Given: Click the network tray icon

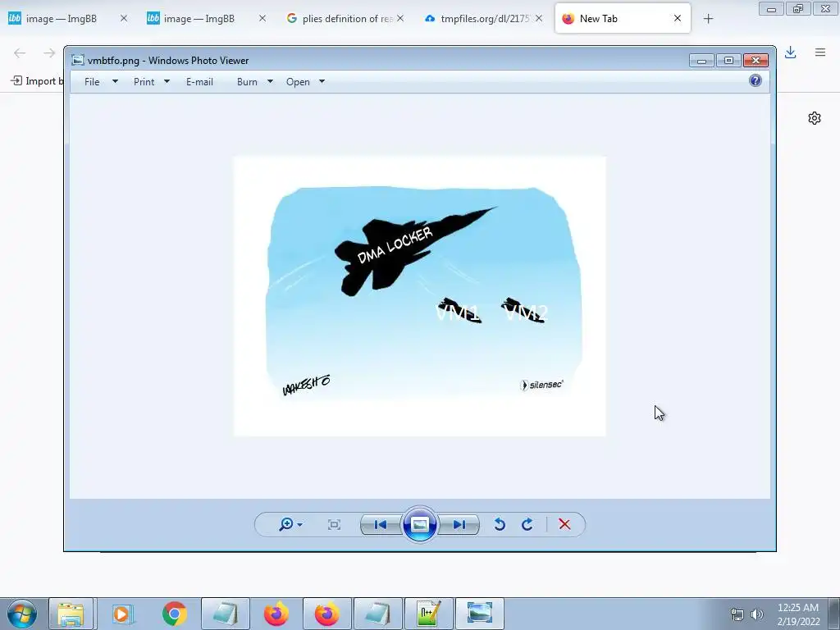Looking at the screenshot, I should coord(737,614).
